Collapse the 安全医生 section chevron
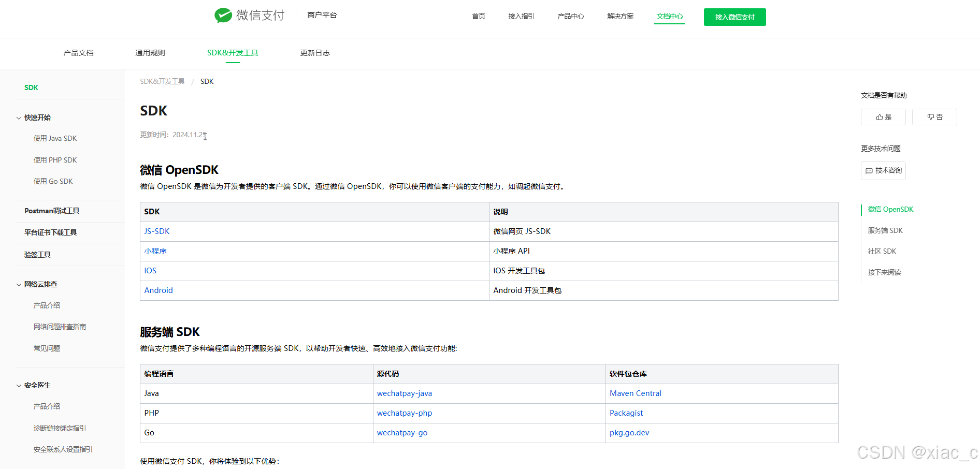Screen dimensions: 980x469 pos(19,386)
